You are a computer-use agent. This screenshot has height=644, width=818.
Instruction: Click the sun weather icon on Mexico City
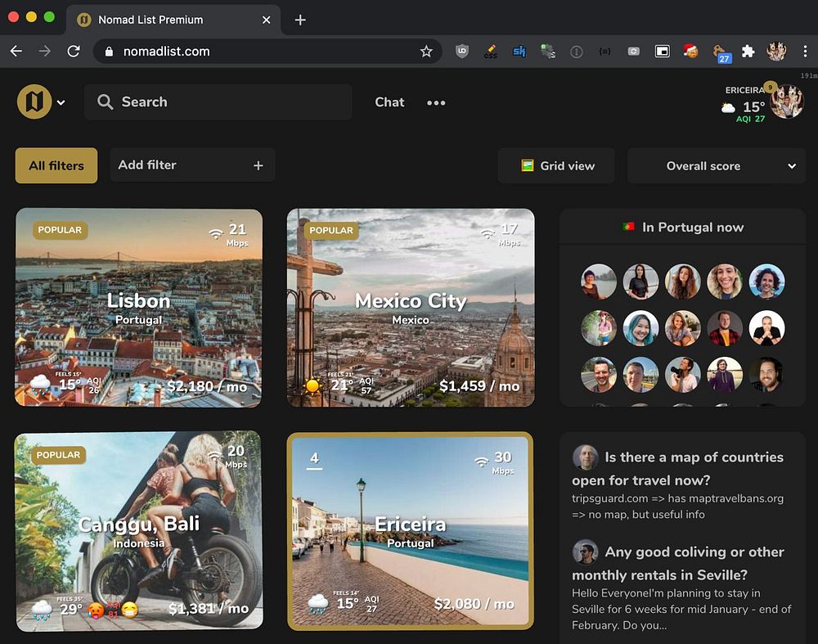click(312, 386)
